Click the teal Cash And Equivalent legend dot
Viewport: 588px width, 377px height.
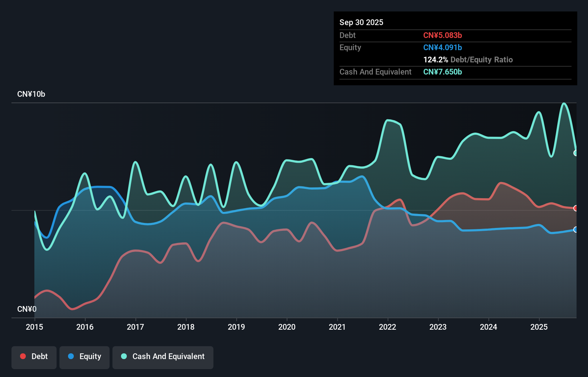124,356
